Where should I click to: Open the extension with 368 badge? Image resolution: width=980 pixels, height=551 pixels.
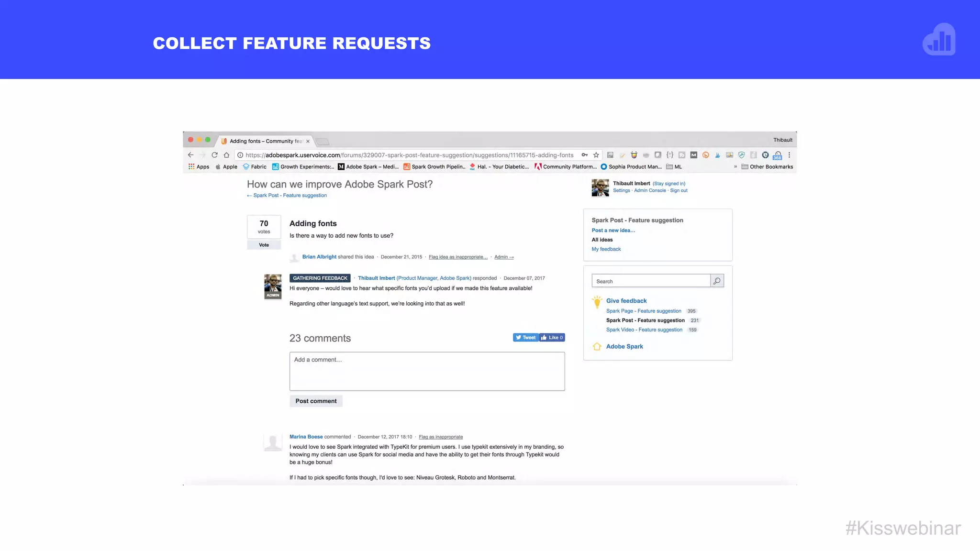point(778,155)
